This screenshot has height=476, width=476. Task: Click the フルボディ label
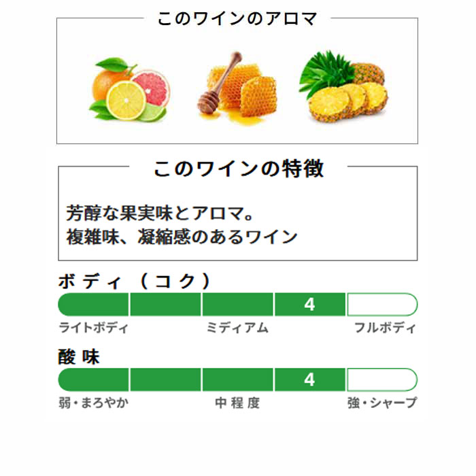385,328
